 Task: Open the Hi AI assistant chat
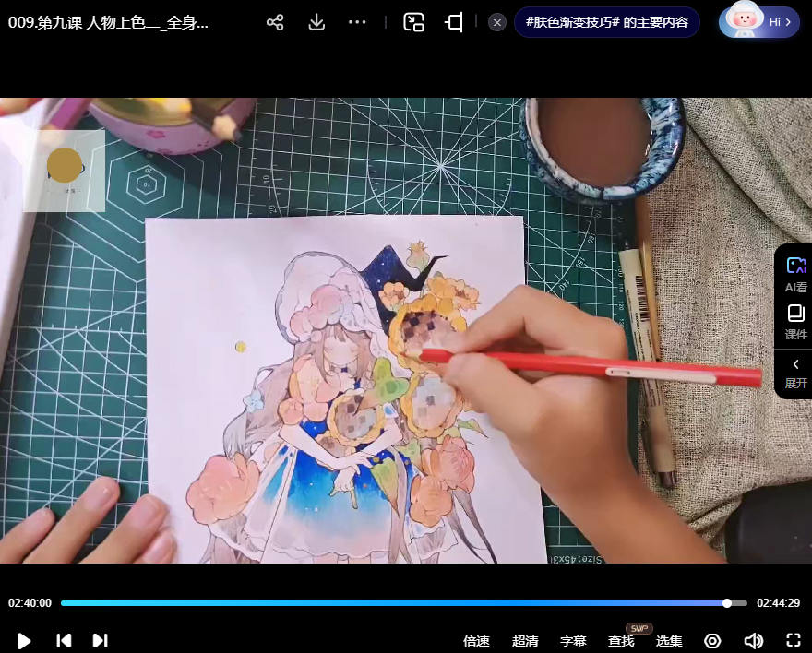[x=758, y=22]
